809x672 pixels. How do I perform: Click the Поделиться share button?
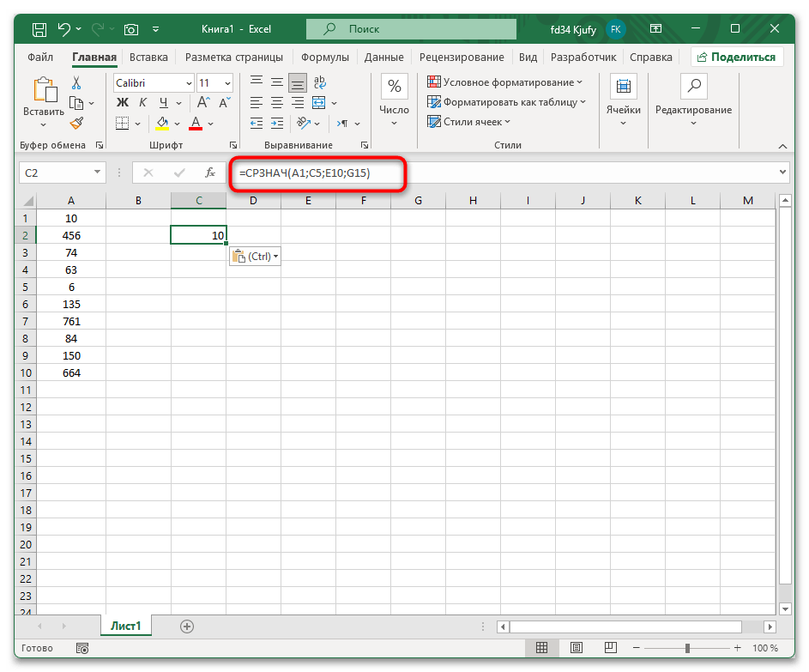(x=737, y=58)
